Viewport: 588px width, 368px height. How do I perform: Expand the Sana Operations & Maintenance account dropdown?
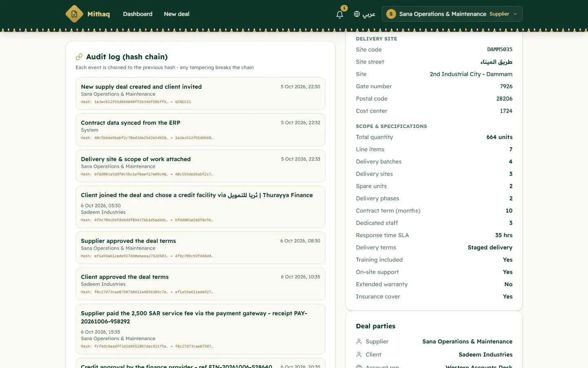point(452,14)
